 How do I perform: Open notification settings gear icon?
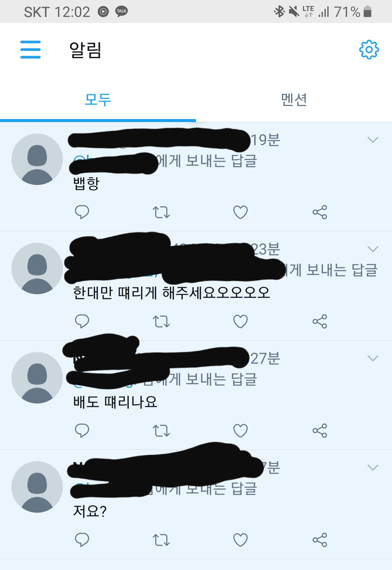tap(369, 50)
